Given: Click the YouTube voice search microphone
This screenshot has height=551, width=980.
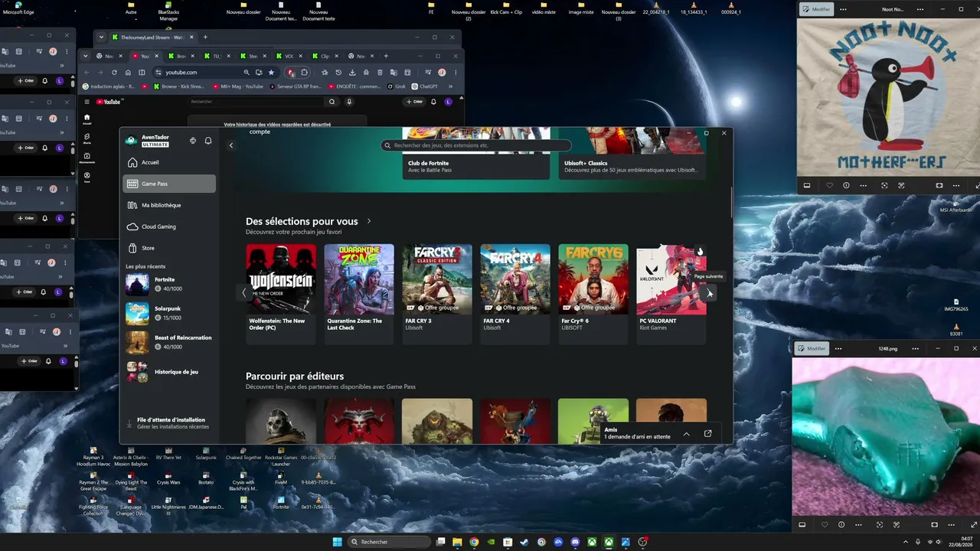Looking at the screenshot, I should coord(349,102).
